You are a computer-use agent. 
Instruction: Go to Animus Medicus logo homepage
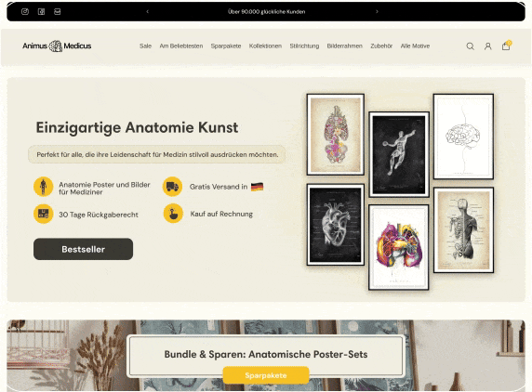57,46
